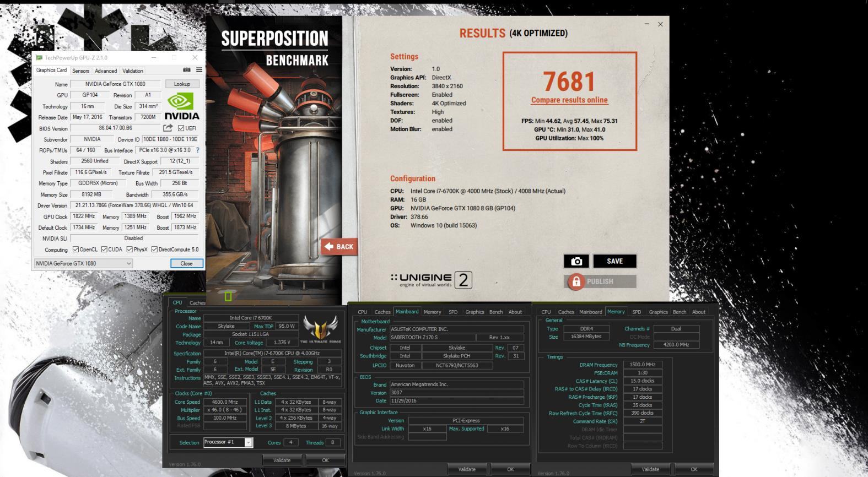Click the GPU name field NVIDIA GeForce GTX 1080
The width and height of the screenshot is (868, 477).
(x=115, y=84)
